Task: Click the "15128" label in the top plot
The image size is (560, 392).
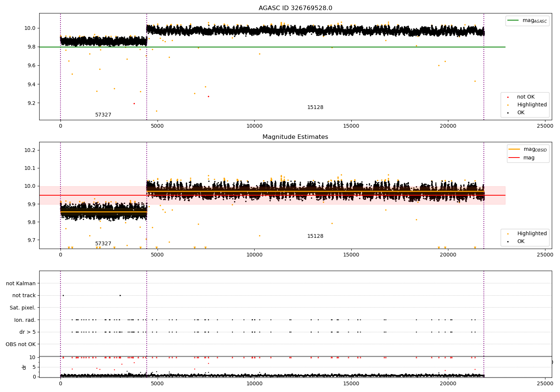Action: click(315, 108)
